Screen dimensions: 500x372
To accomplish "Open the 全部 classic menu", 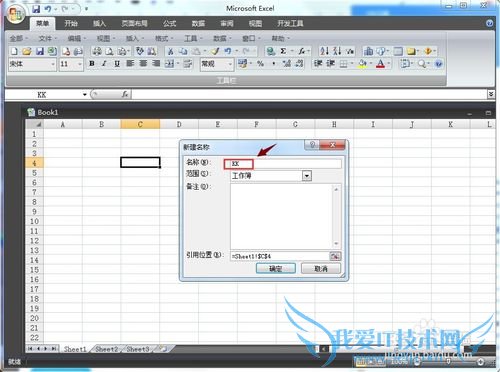I will click(18, 38).
